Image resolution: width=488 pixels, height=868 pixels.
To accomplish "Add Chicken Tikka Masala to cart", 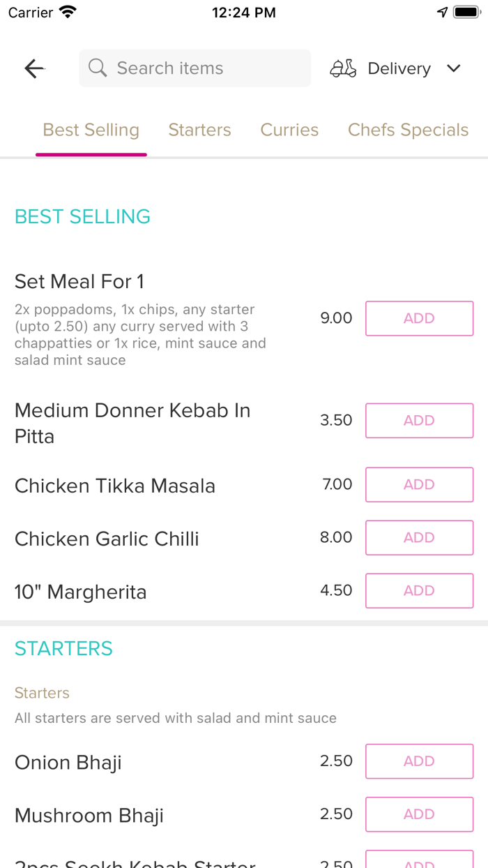I will click(x=419, y=484).
